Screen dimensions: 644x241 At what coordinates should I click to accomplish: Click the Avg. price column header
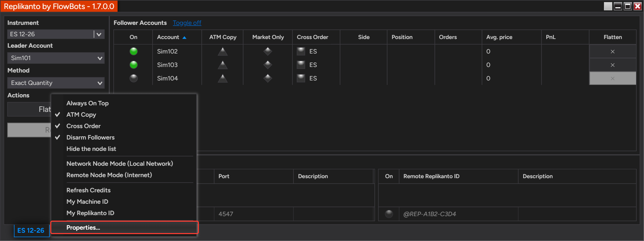point(512,37)
